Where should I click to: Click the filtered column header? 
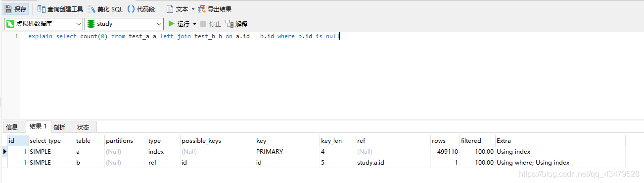tap(477, 140)
